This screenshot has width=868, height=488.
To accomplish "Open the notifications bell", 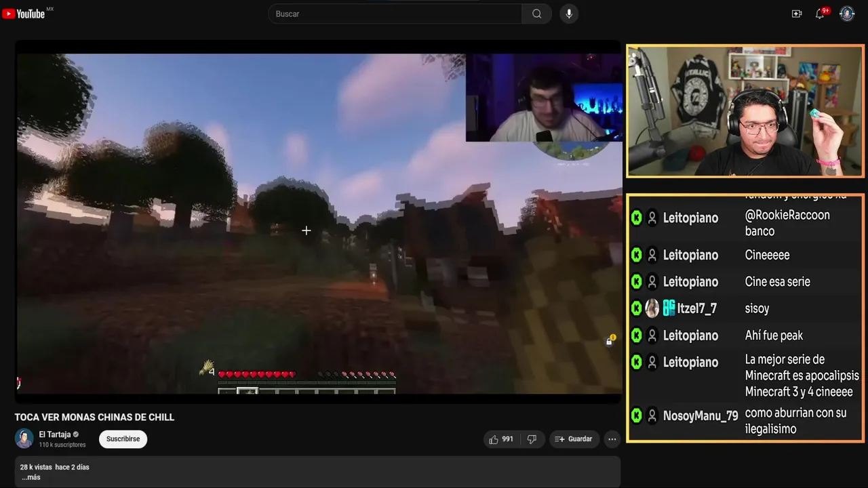I will coord(820,14).
